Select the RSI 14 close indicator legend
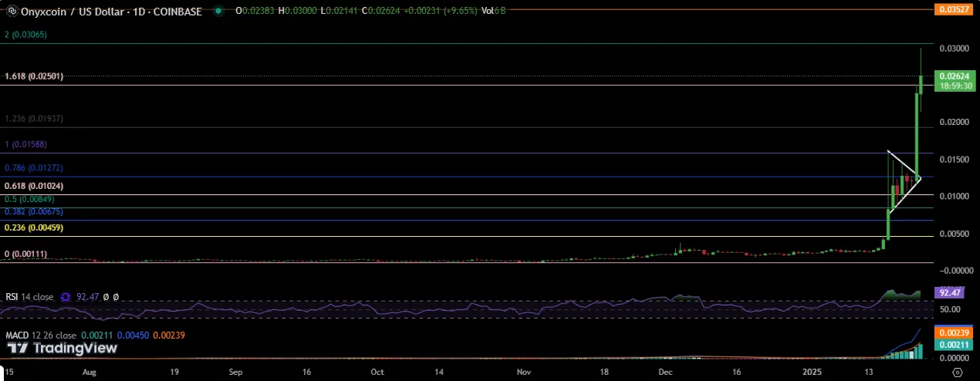980x381 pixels. [x=29, y=296]
